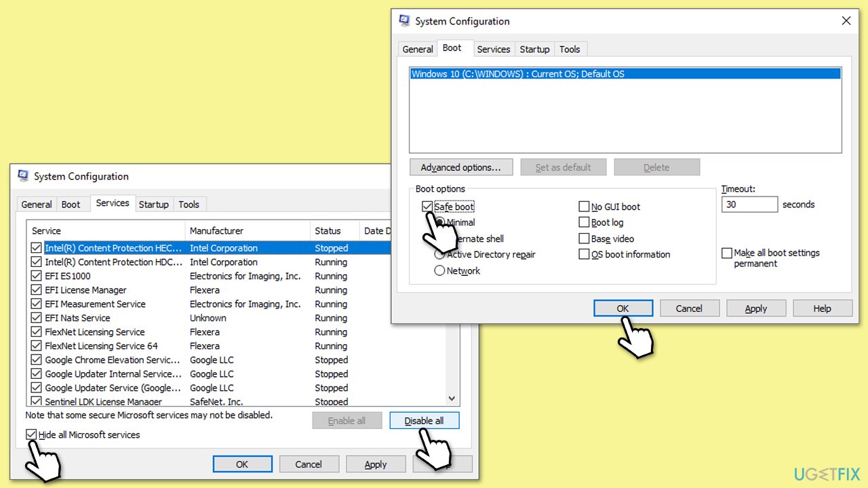Enable OS boot information checkbox
This screenshot has height=488, width=868.
[x=584, y=254]
